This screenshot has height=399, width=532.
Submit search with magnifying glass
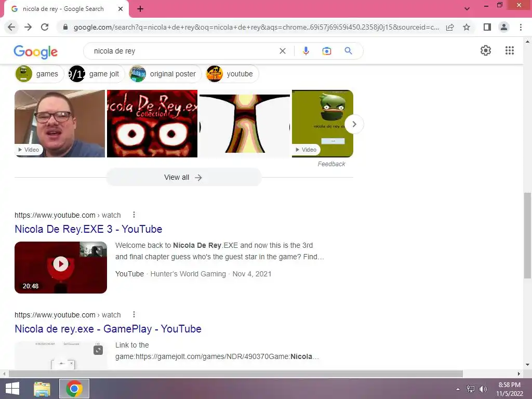tap(348, 51)
